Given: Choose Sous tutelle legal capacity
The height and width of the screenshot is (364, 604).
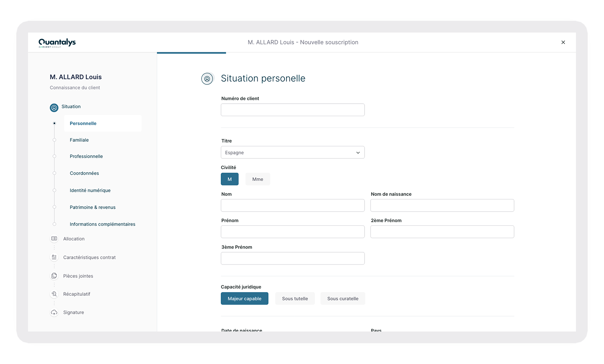Looking at the screenshot, I should tap(295, 299).
